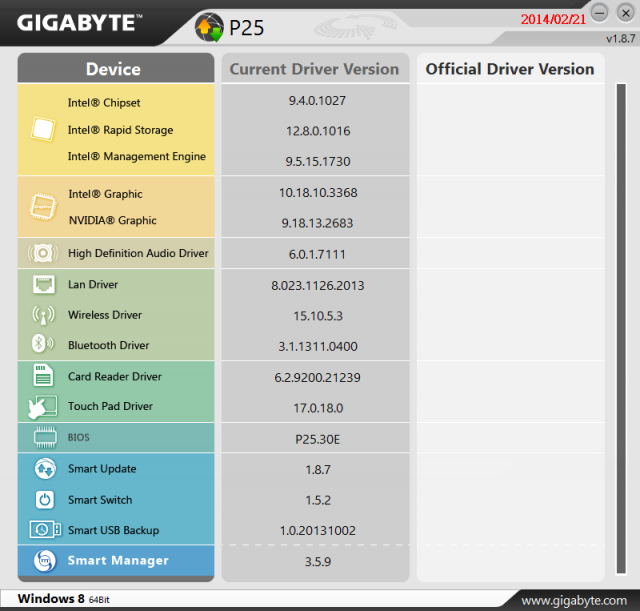This screenshot has width=640, height=611.
Task: Select the Lan Driver label
Action: point(93,284)
